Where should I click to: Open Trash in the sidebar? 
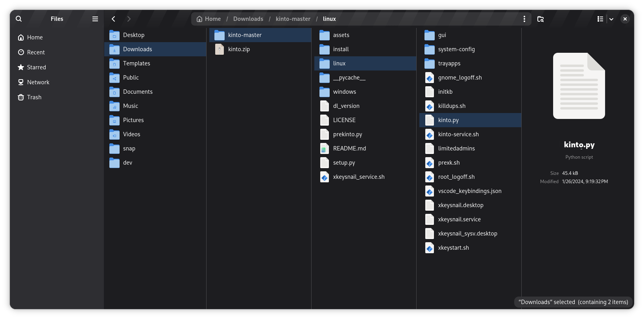pyautogui.click(x=57, y=97)
